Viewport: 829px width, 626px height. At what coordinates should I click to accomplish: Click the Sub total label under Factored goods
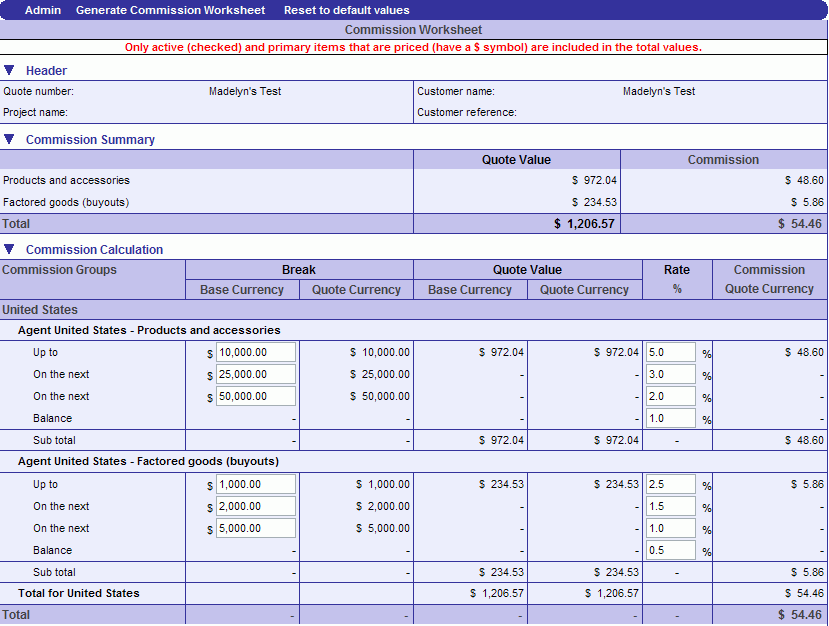[x=54, y=572]
